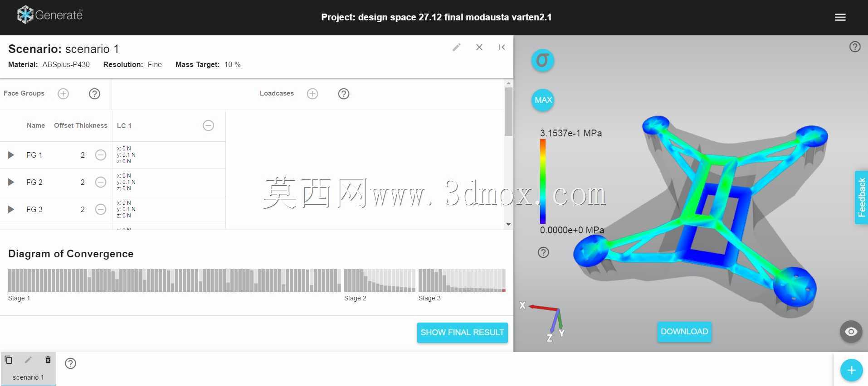Click FG 2 load values in LC 1
Screen dimensions: 868x386
pos(126,182)
